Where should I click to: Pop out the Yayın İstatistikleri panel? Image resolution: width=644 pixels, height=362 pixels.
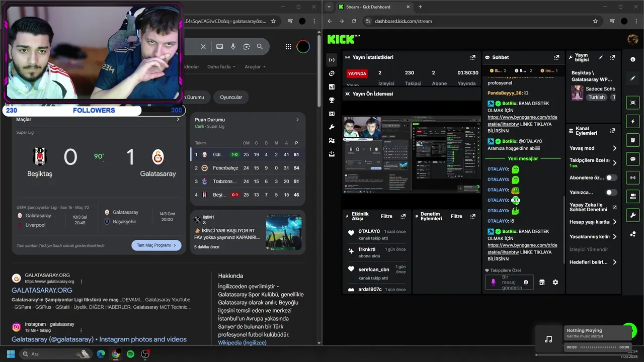click(x=472, y=57)
